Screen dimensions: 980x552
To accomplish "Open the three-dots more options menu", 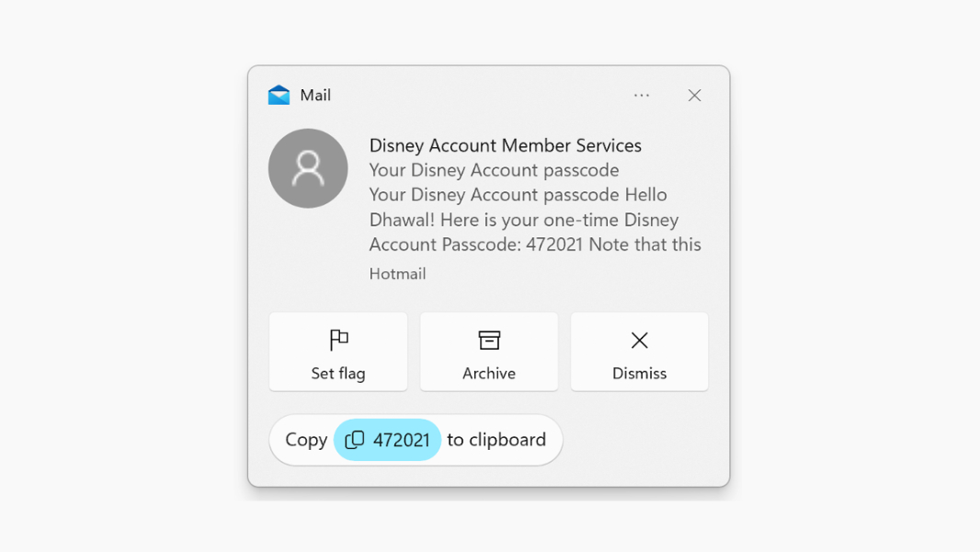I will coord(642,96).
